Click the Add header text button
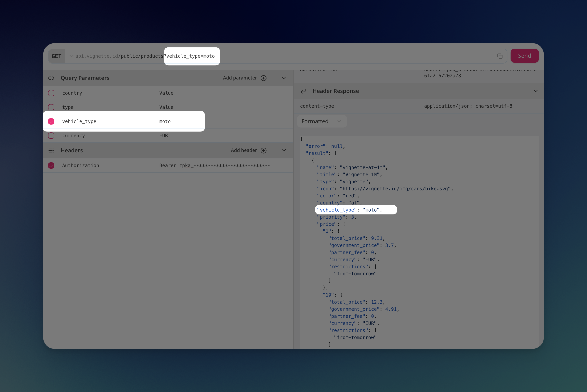Viewport: 587px width, 392px height. (244, 150)
